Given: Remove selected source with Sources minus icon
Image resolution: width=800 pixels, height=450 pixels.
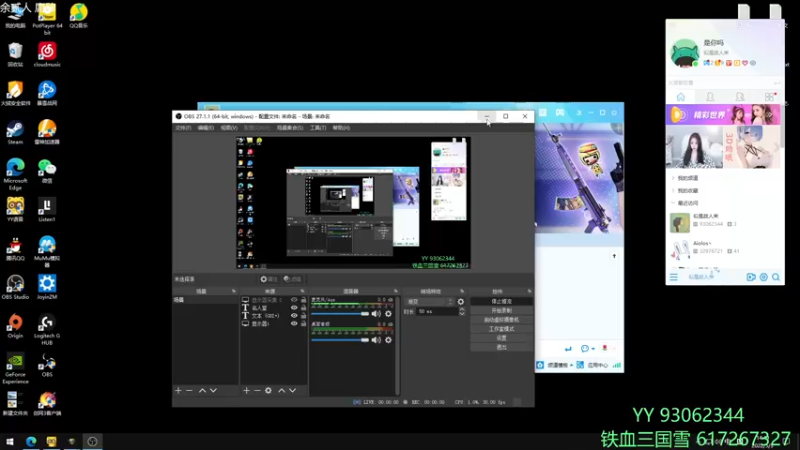Looking at the screenshot, I should pyautogui.click(x=257, y=390).
